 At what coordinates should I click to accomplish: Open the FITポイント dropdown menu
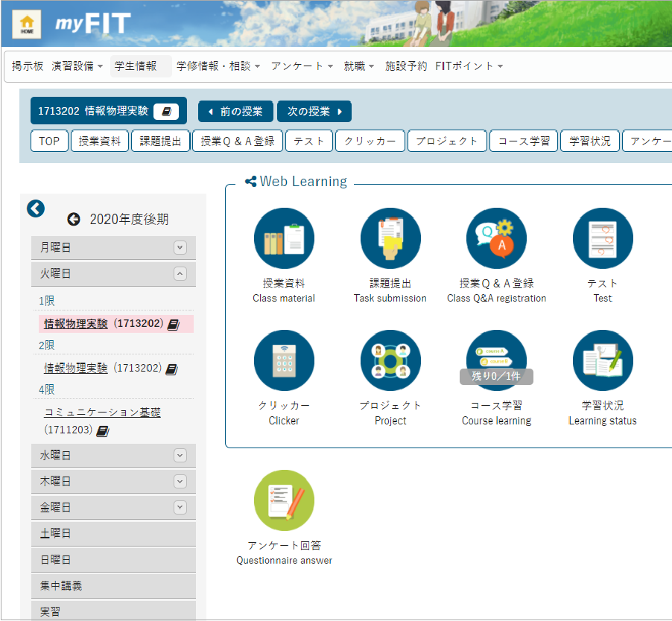(469, 66)
